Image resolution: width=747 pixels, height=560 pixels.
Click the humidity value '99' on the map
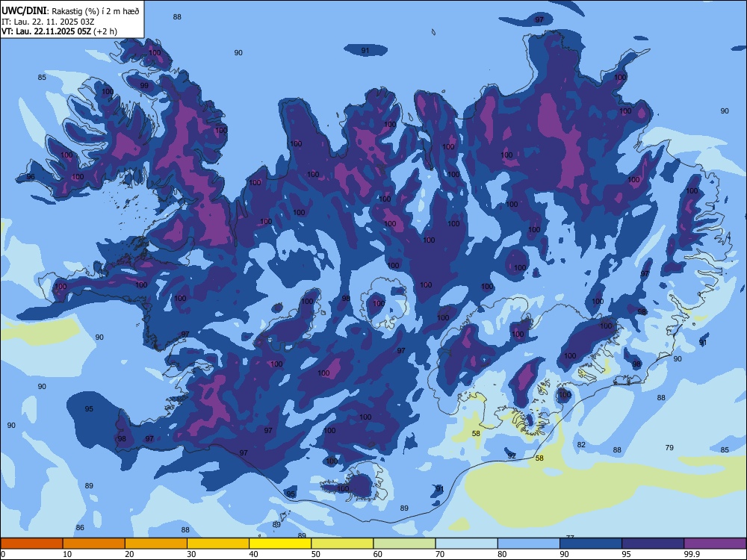coord(144,86)
